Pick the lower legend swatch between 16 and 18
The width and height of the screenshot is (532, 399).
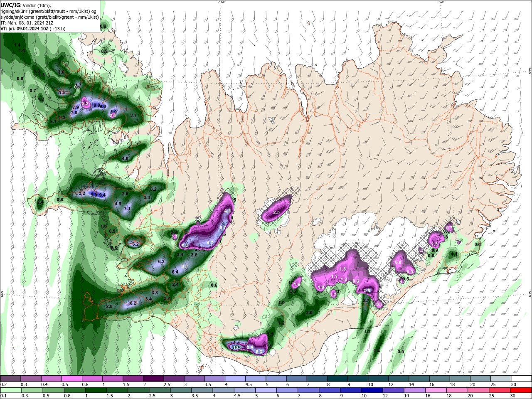click(436, 390)
